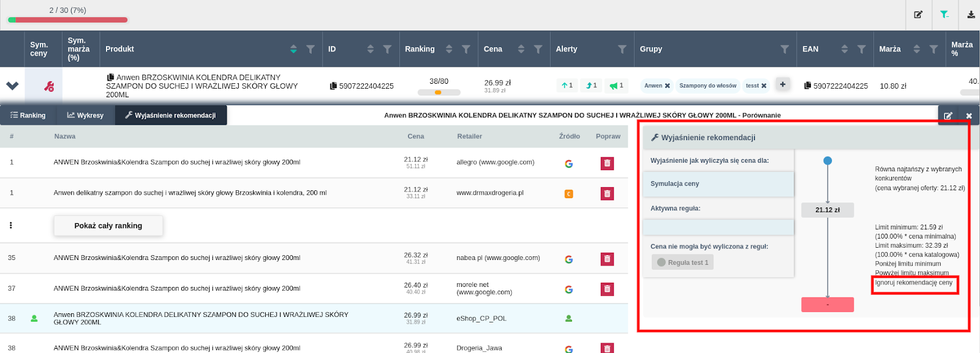The image size is (980, 353).
Task: Open the edit icon in top toolbar
Action: [918, 15]
